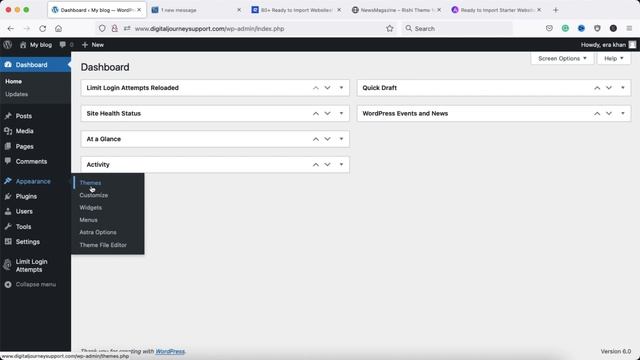Move Quick Draft widget up
The width and height of the screenshot is (640, 360).
click(x=597, y=88)
